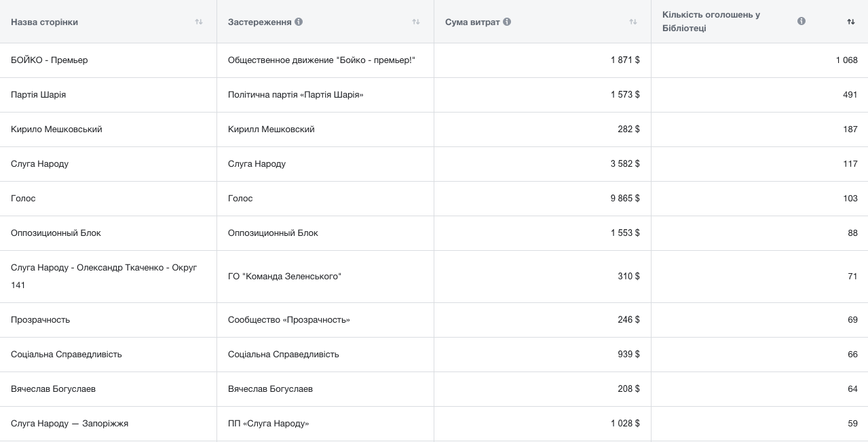868x442 pixels.
Task: Select the Кирило Мешковський page name
Action: (x=56, y=129)
